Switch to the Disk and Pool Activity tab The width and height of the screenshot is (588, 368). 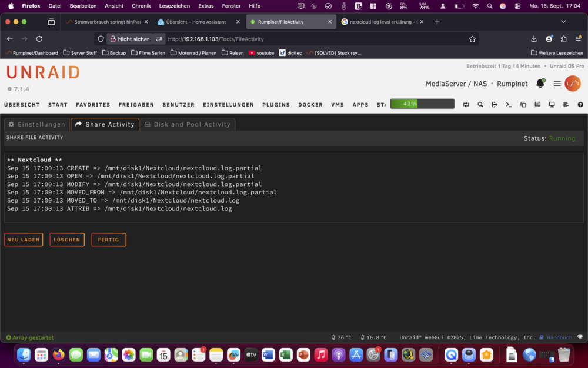[x=188, y=124]
